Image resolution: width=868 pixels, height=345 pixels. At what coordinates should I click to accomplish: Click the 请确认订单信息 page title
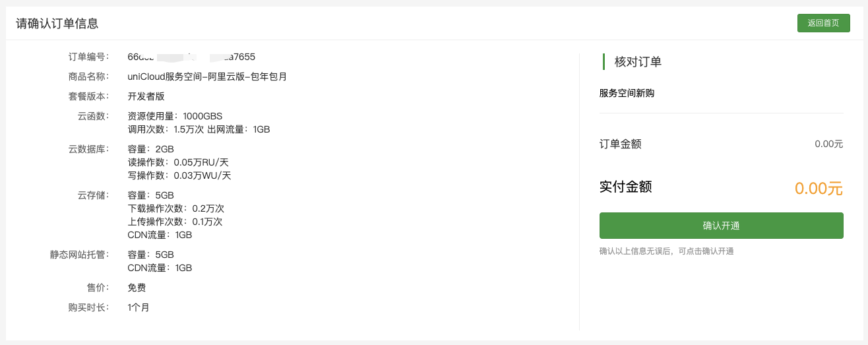[57, 23]
